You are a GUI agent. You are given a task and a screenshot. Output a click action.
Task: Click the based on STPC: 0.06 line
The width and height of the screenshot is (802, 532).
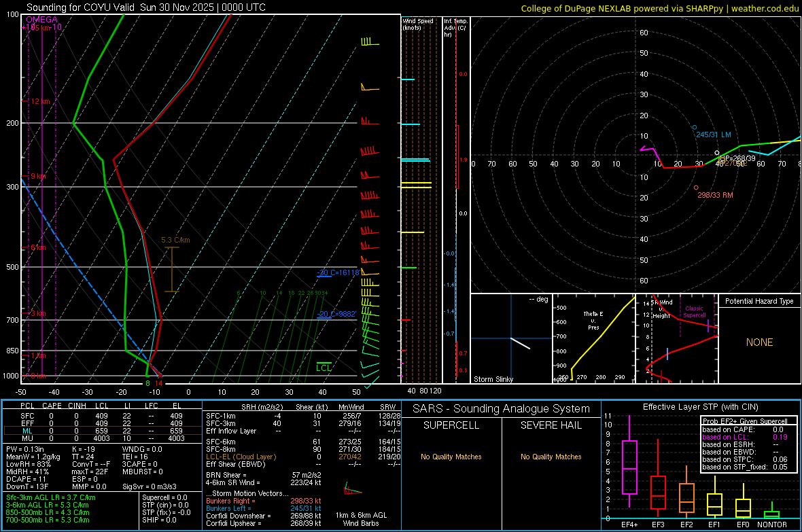point(745,459)
